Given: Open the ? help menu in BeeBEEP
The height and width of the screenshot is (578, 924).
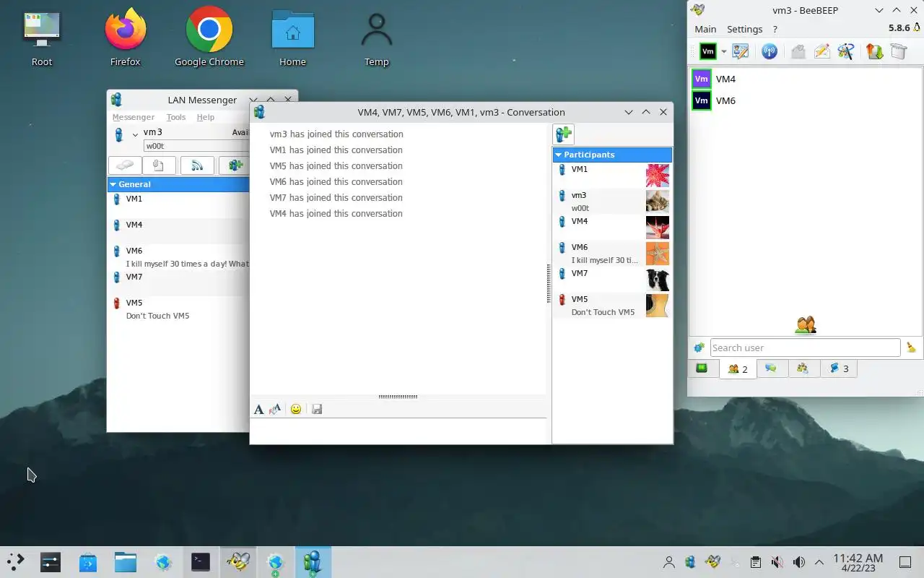Looking at the screenshot, I should coord(775,29).
